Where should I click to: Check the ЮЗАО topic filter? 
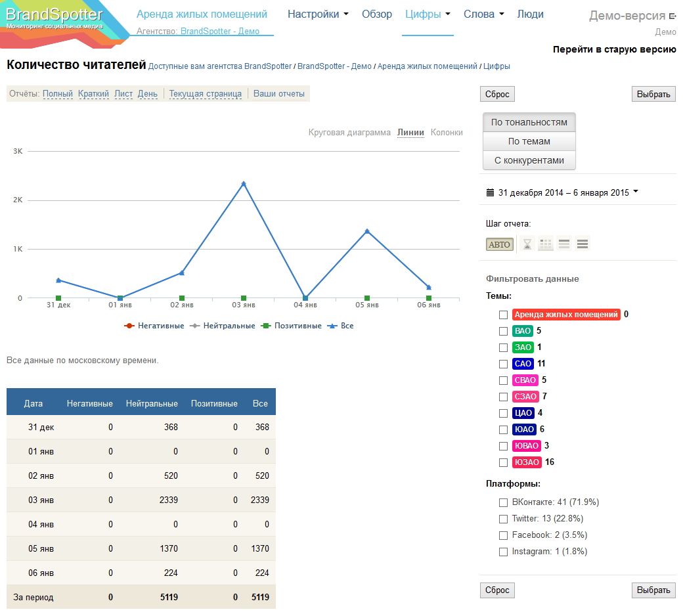(503, 462)
